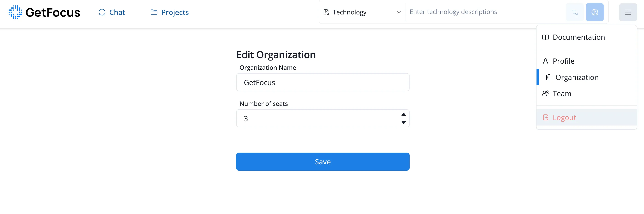Click the Team people icon
The height and width of the screenshot is (214, 644).
(x=545, y=93)
